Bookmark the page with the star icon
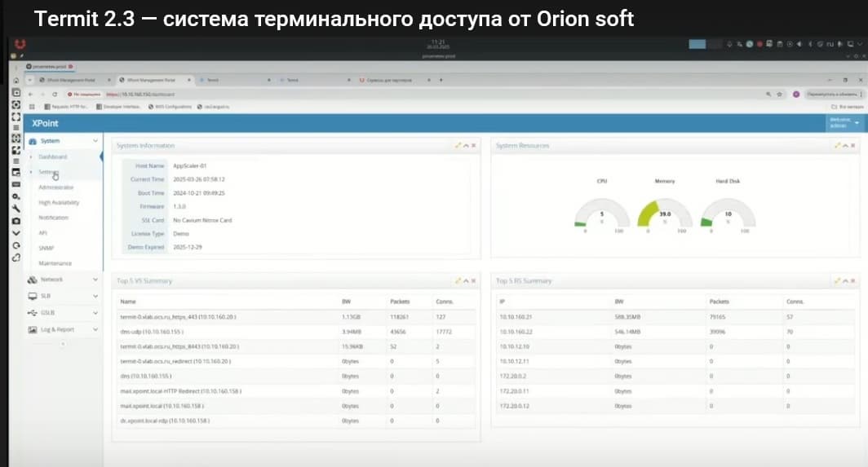The height and width of the screenshot is (467, 868). pos(779,94)
